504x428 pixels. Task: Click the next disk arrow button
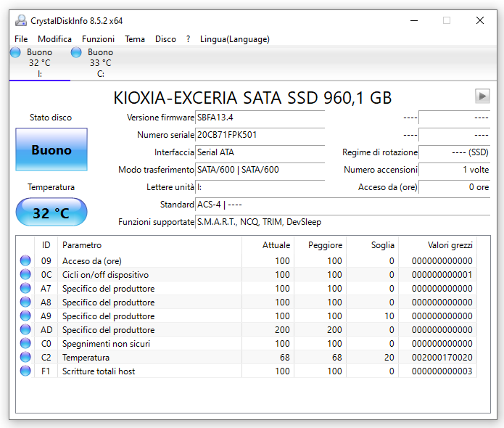[x=482, y=96]
